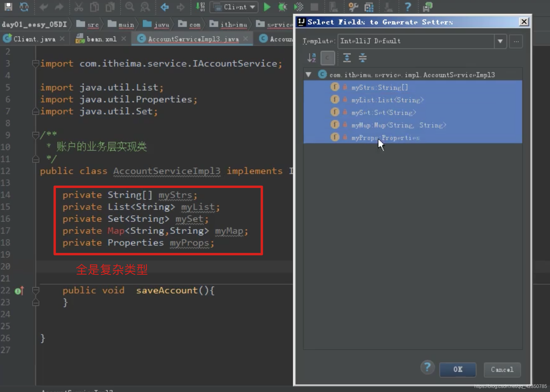
Task: Fold the saveAccount method at line 22
Action: (x=35, y=290)
